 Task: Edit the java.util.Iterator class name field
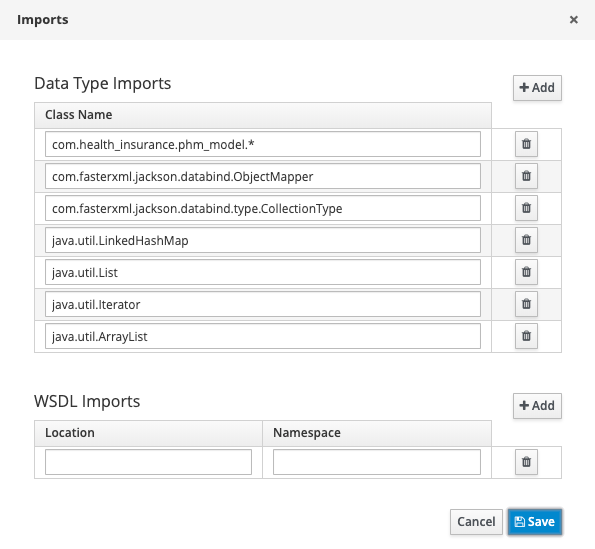pyautogui.click(x=263, y=304)
